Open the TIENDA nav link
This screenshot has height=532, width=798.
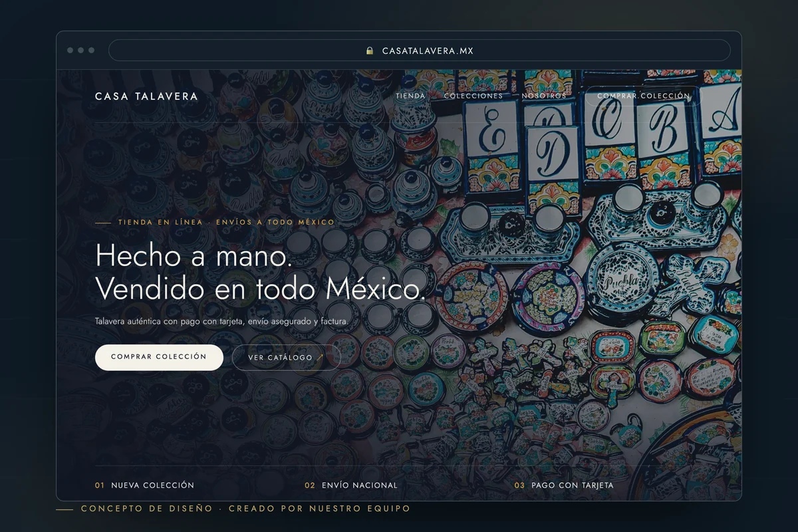coord(410,96)
